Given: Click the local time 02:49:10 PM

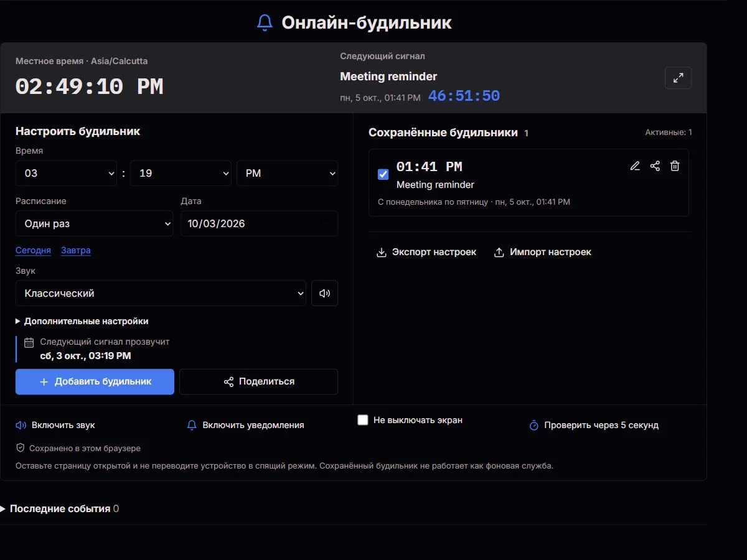Looking at the screenshot, I should click(x=89, y=86).
